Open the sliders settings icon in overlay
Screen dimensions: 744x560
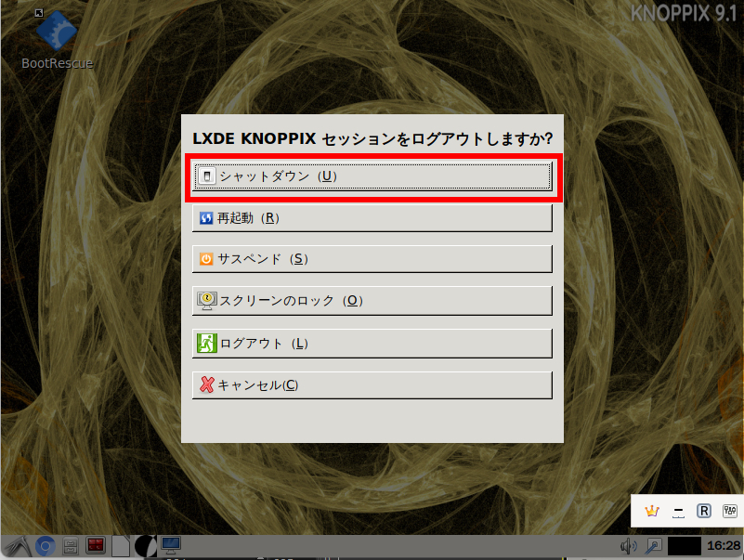(729, 511)
